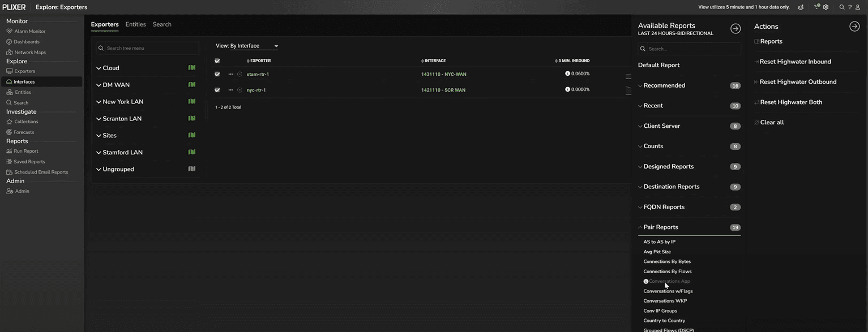Click the Search tree menu field

pos(150,48)
